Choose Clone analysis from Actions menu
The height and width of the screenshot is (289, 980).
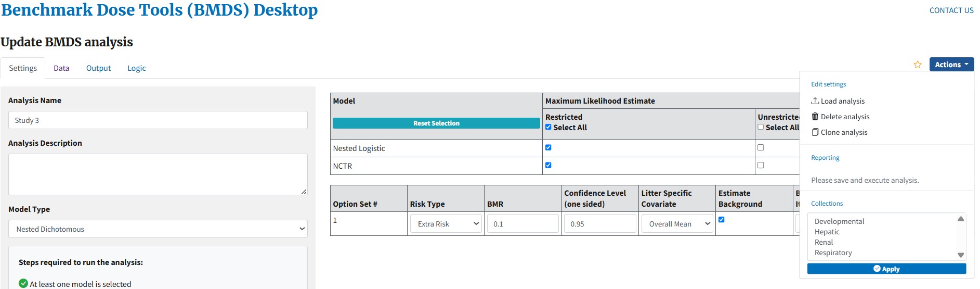point(839,132)
